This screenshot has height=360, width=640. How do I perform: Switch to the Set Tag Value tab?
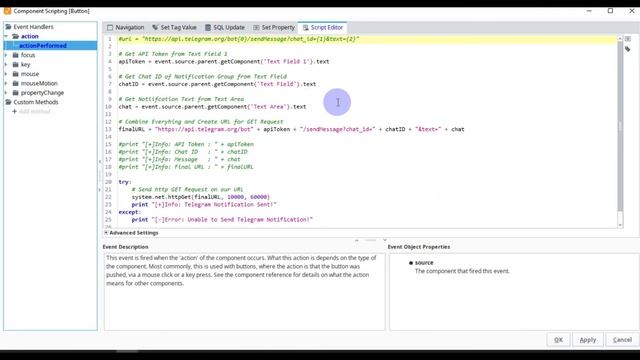point(174,27)
